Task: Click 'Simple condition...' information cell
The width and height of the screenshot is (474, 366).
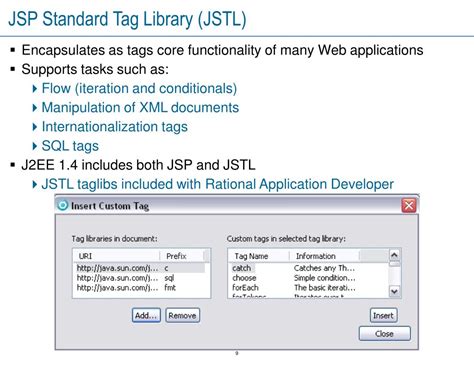Action: (x=324, y=278)
